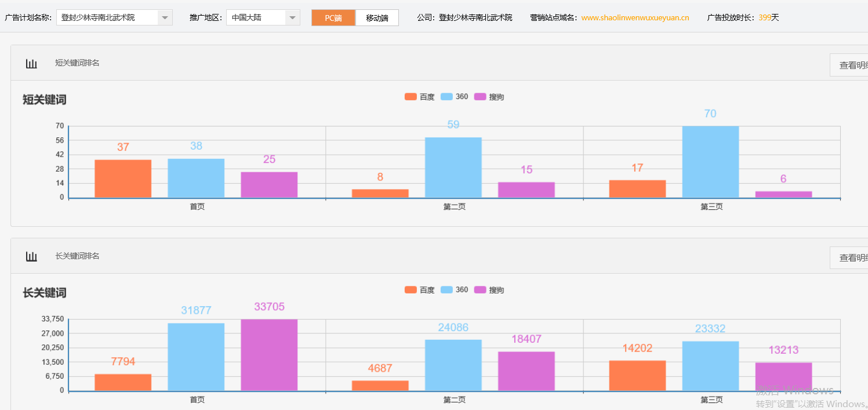Click 查看明细 button in 长关键词排名 panel
This screenshot has width=868, height=410.
[849, 258]
